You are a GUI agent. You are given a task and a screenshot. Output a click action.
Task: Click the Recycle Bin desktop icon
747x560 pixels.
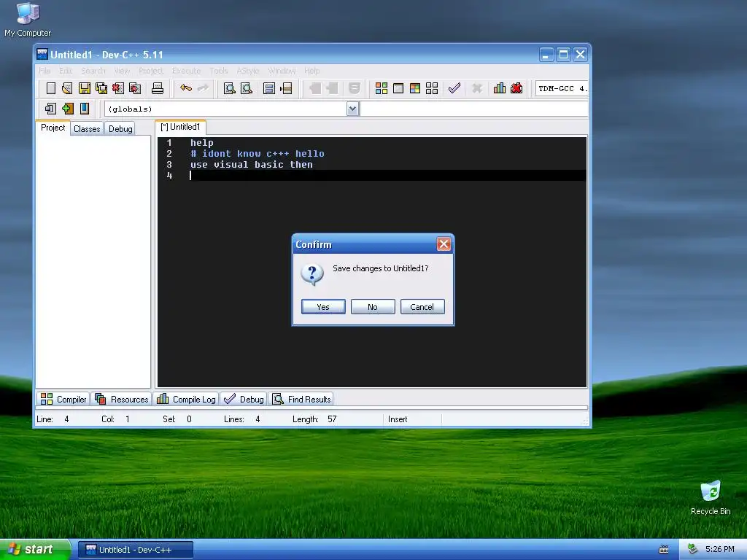point(711,498)
